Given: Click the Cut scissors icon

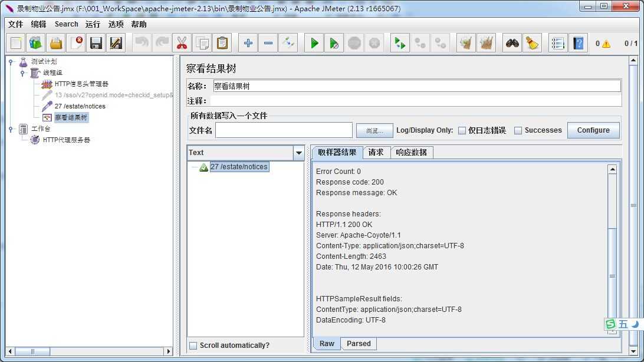Looking at the screenshot, I should [x=182, y=43].
